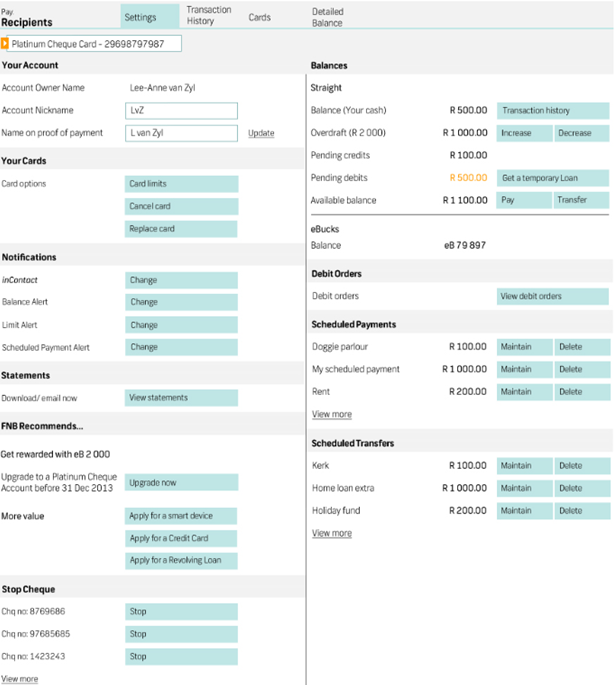Image resolution: width=615 pixels, height=685 pixels.
Task: View more under Scheduled Transfers
Action: (332, 533)
